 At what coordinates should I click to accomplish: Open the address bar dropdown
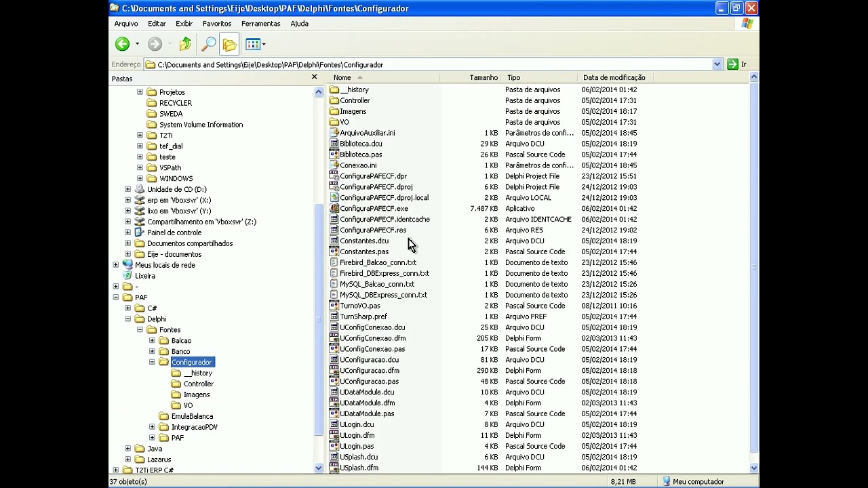[717, 64]
